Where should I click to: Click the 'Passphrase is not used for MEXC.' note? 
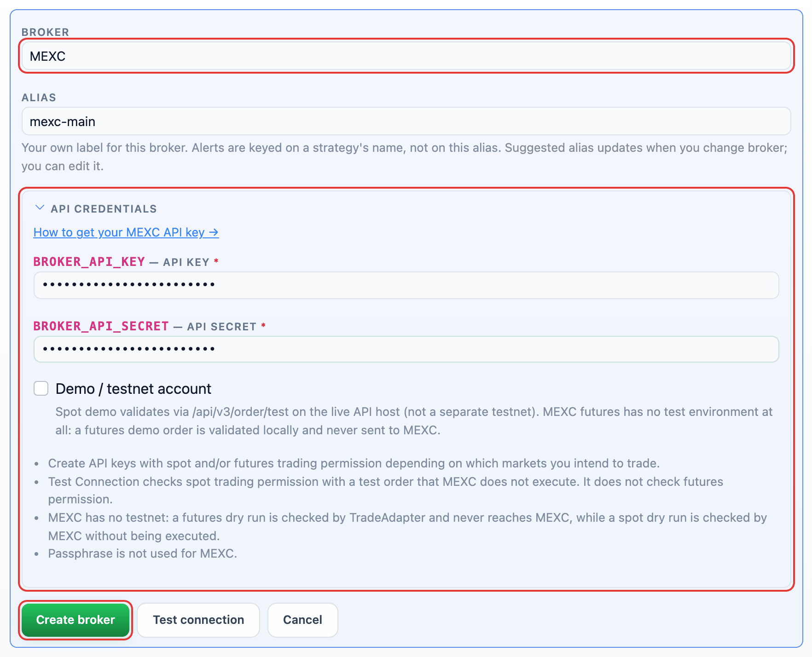coord(143,553)
